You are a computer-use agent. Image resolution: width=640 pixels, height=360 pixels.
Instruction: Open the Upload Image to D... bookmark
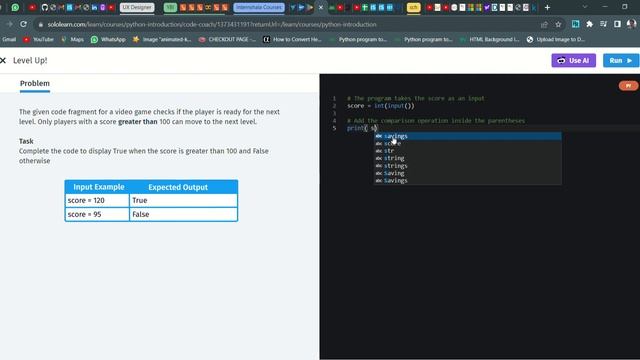coord(556,40)
